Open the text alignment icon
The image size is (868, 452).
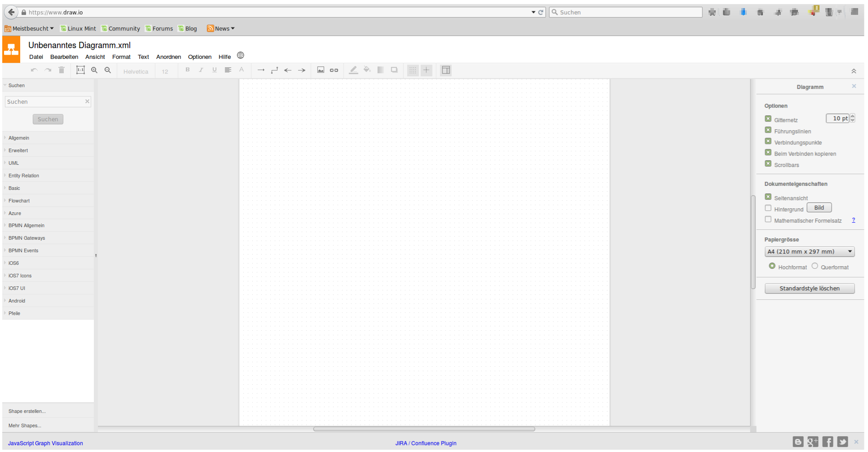click(228, 70)
